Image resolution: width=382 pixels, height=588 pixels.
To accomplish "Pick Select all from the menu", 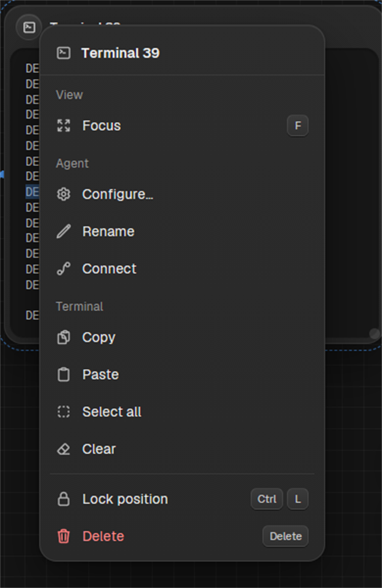I will tap(182, 411).
